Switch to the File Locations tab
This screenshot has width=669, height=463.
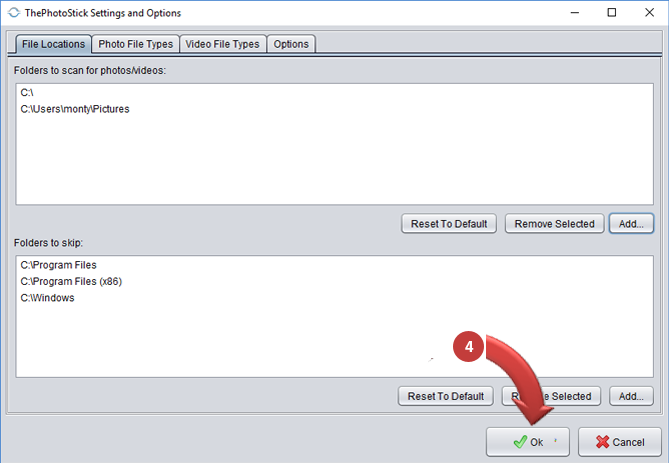click(53, 44)
